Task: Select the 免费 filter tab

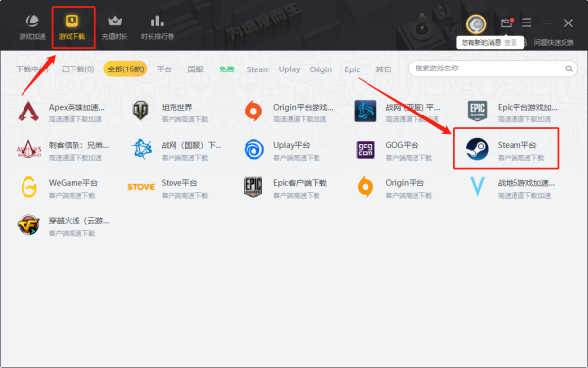Action: [x=227, y=69]
